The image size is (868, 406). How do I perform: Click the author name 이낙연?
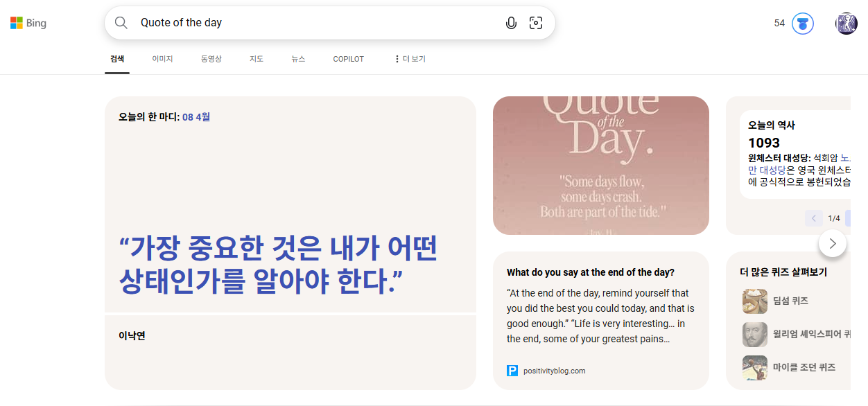[132, 336]
